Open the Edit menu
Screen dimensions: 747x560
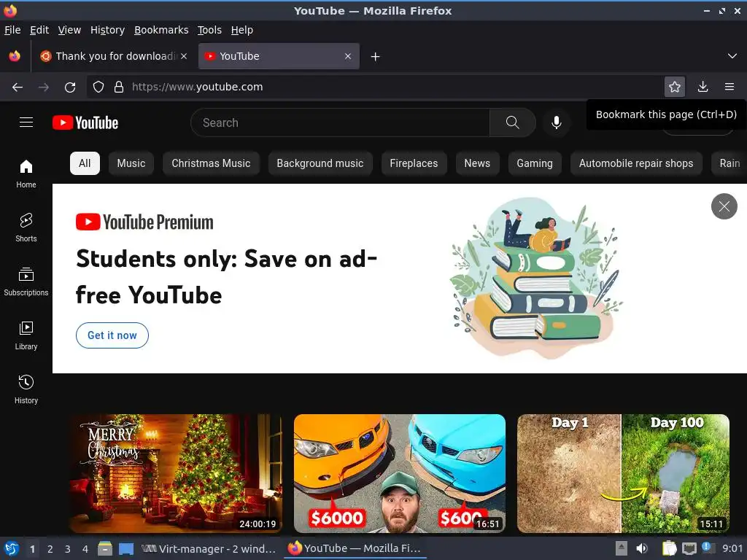tap(39, 30)
